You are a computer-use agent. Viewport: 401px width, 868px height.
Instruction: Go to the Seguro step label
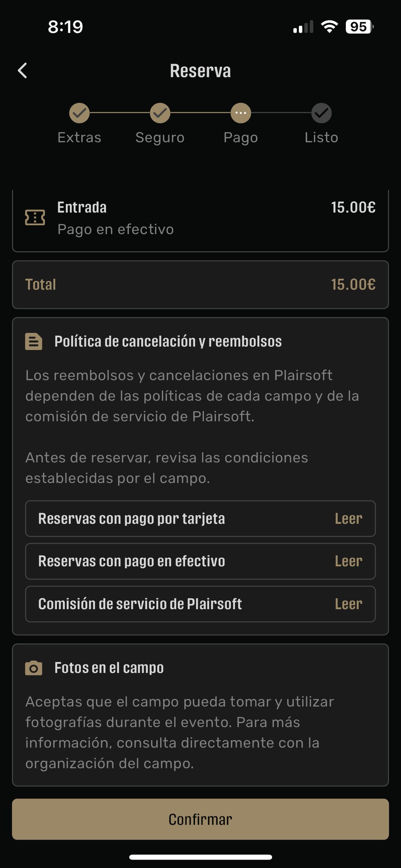pos(160,137)
